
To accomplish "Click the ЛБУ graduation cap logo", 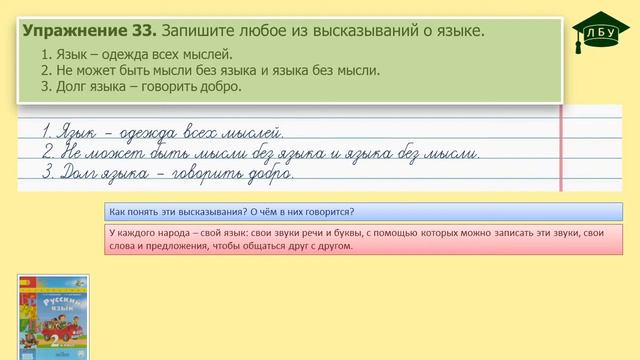I will pyautogui.click(x=600, y=32).
